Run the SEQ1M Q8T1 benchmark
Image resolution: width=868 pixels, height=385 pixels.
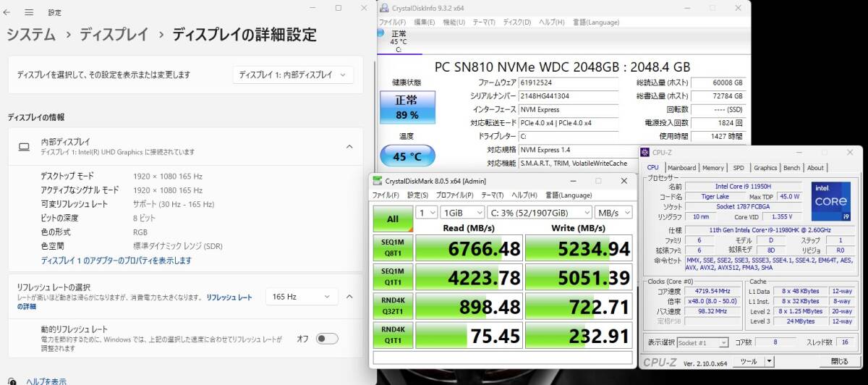tap(393, 248)
